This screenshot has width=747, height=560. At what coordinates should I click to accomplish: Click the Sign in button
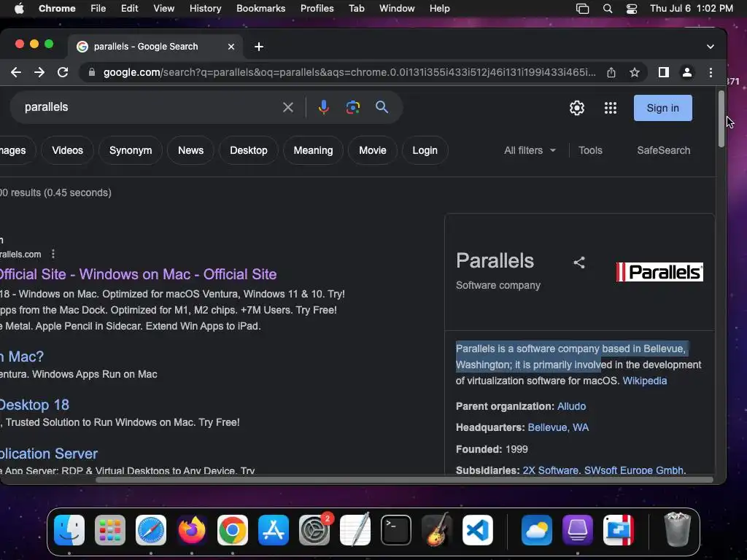pos(662,108)
